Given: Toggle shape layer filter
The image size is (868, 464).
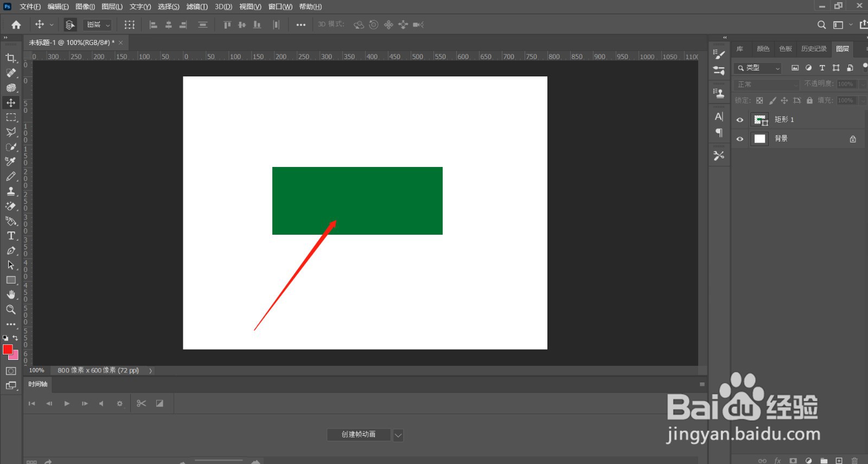Looking at the screenshot, I should click(836, 68).
